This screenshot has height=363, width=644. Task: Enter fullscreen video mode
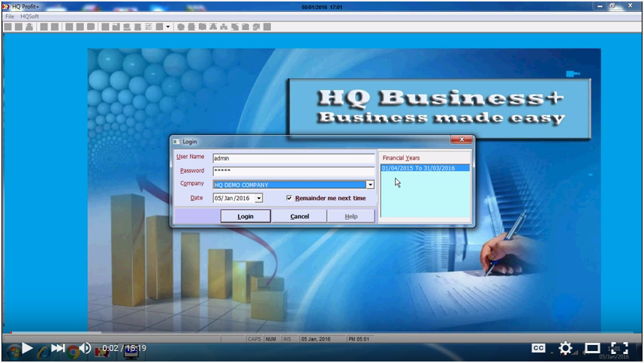[619, 348]
